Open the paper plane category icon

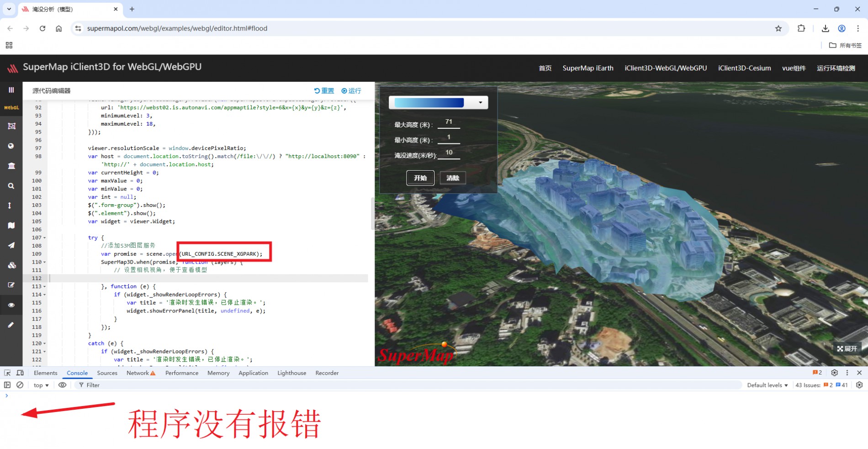(x=11, y=245)
